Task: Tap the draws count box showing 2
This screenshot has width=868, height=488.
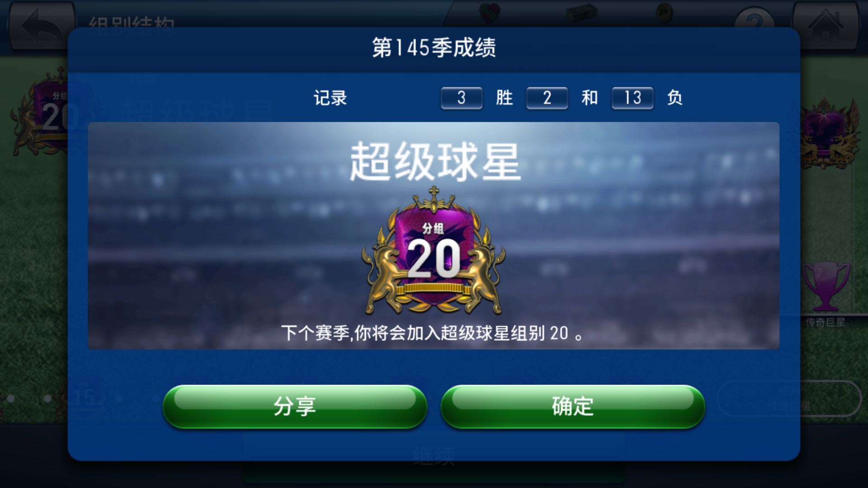Action: tap(547, 98)
